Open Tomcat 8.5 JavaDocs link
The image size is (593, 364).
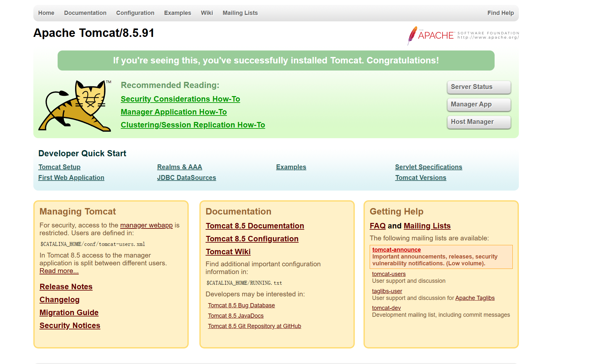tap(236, 316)
